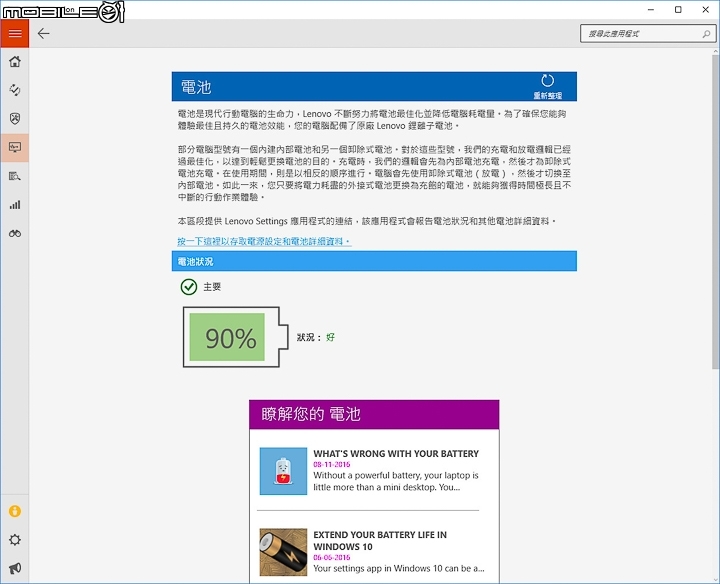Open What's Wrong With Your Battery article
The width and height of the screenshot is (720, 584).
396,454
